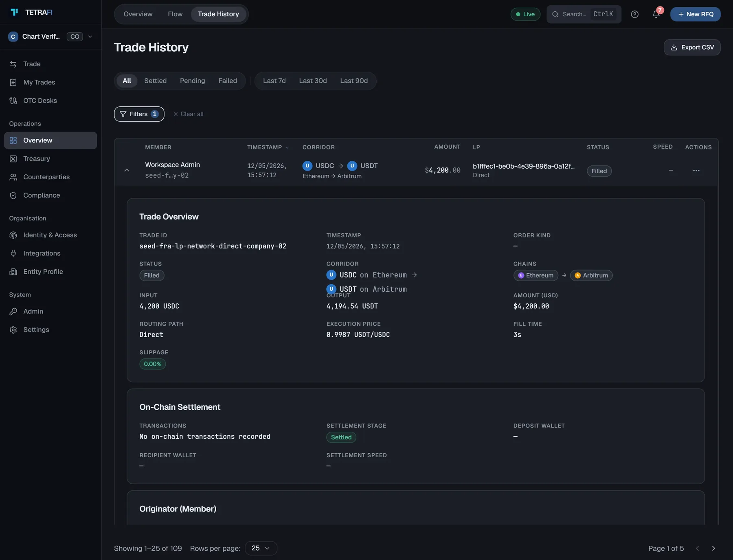Switch to the Overview top tab

pyautogui.click(x=138, y=14)
